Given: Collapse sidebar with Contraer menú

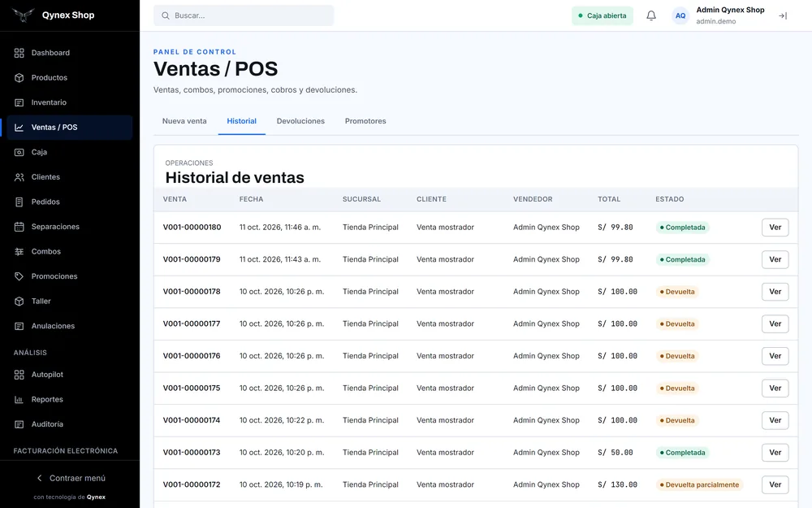Looking at the screenshot, I should (70, 478).
